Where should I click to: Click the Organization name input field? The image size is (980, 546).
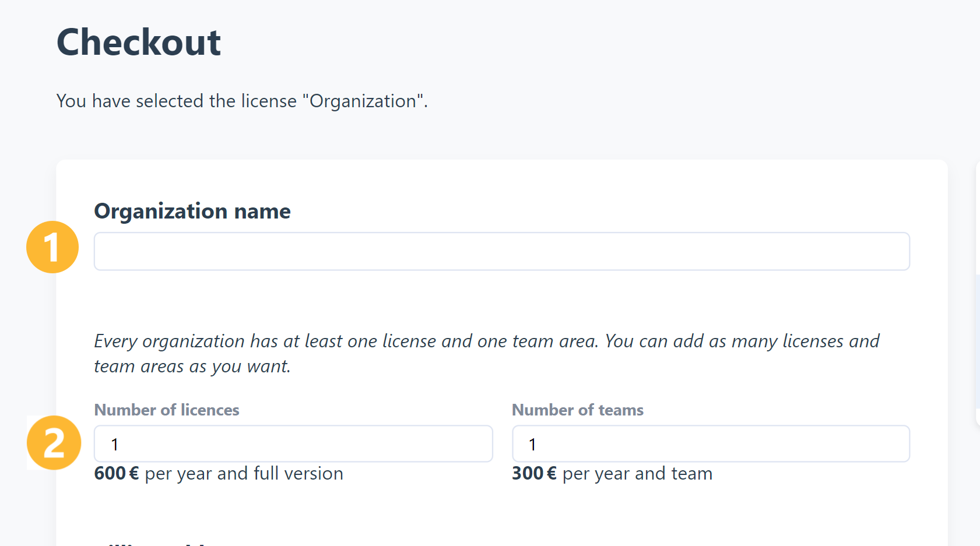tap(502, 251)
